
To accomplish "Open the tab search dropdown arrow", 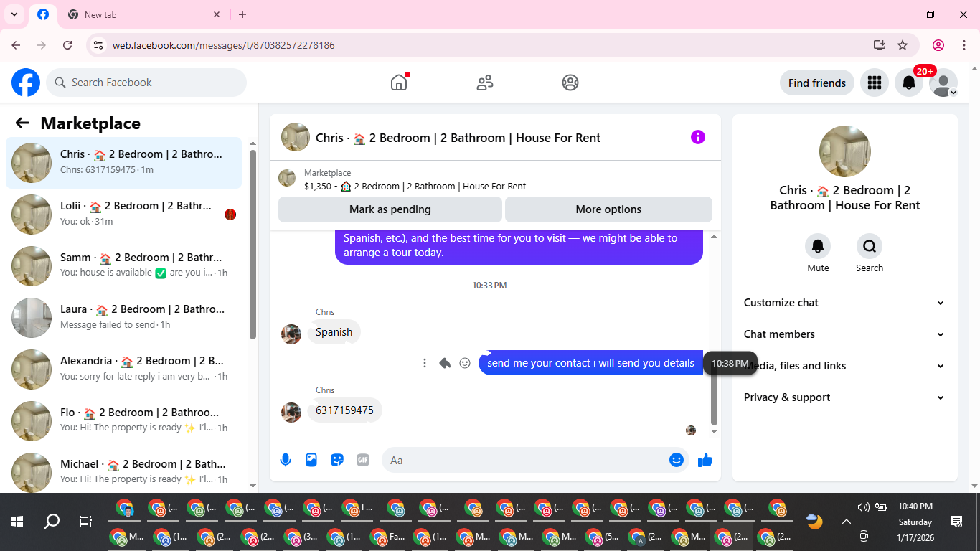I will pyautogui.click(x=14, y=14).
